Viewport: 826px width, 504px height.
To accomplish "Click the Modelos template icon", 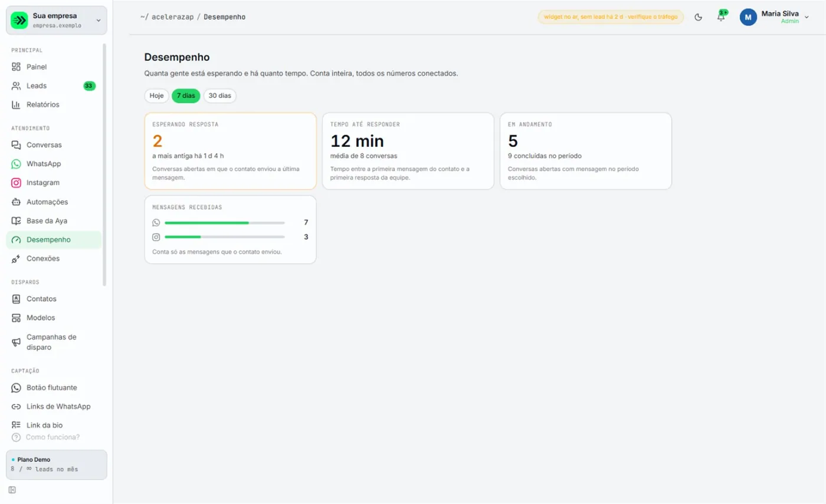I will pos(17,318).
